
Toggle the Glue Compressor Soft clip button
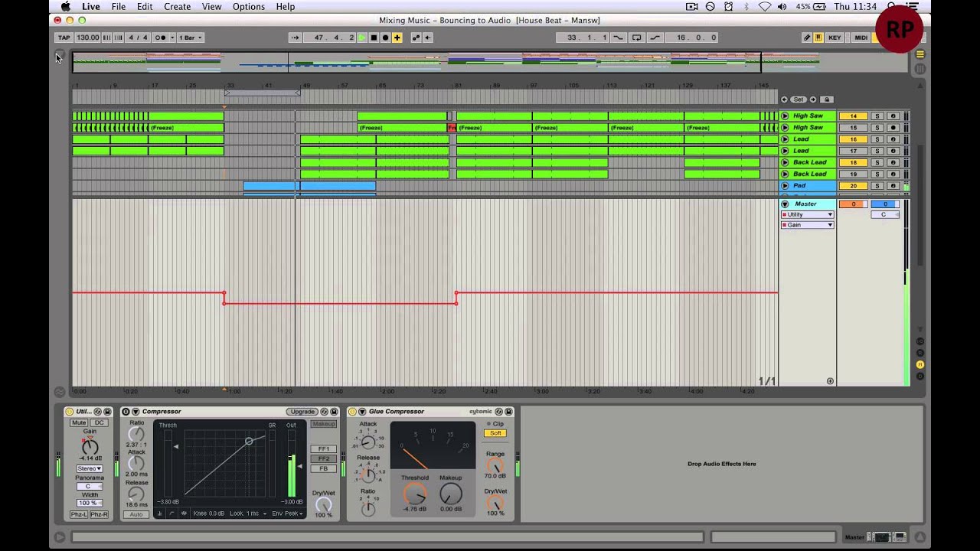(495, 433)
